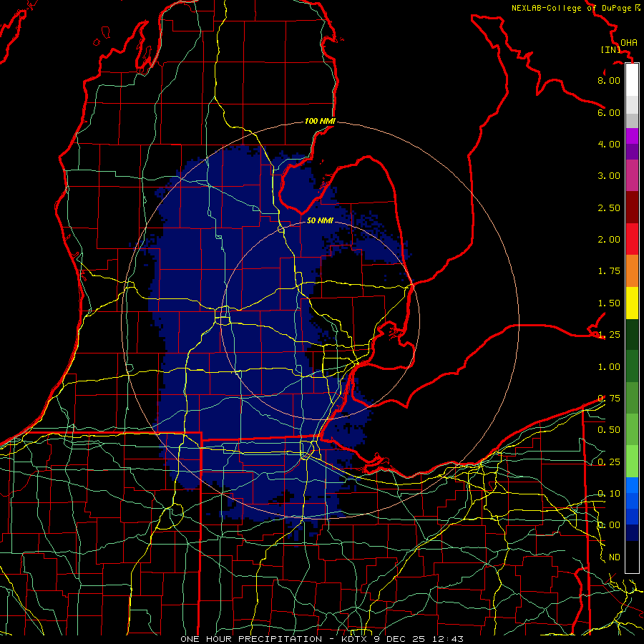The height and width of the screenshot is (644, 644).
Task: Pick the yellow legend swatch
Action: click(632, 303)
